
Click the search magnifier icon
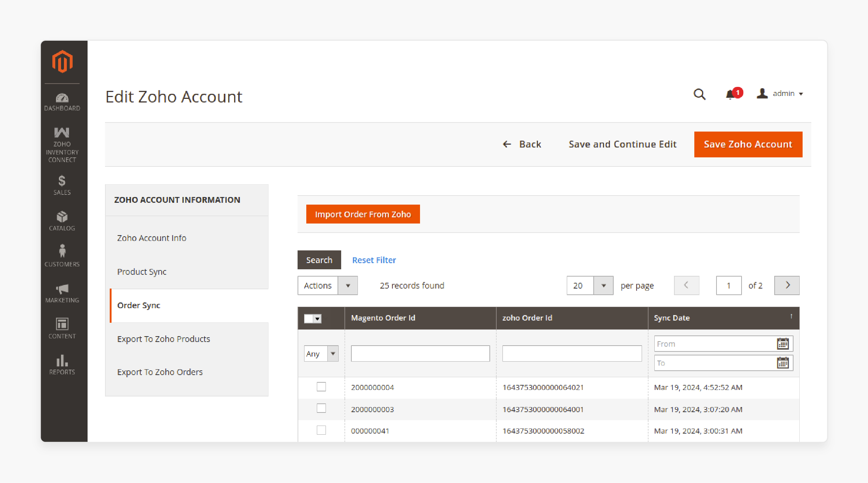[699, 94]
